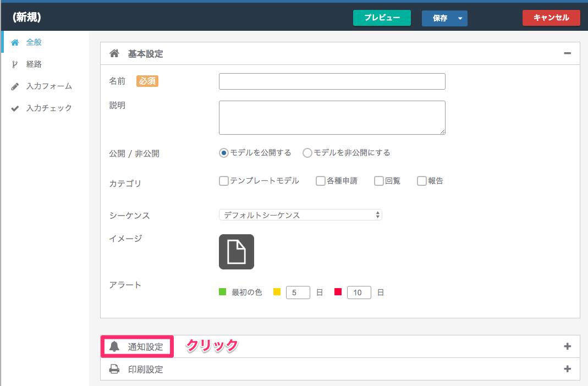Click the checkmark icon for 入力チェック

(x=15, y=109)
